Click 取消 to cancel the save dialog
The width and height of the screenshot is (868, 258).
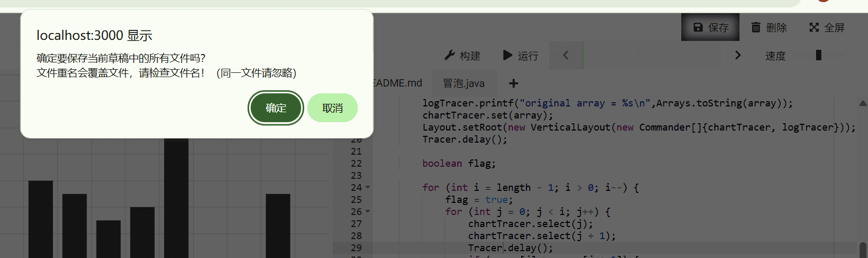click(x=332, y=108)
